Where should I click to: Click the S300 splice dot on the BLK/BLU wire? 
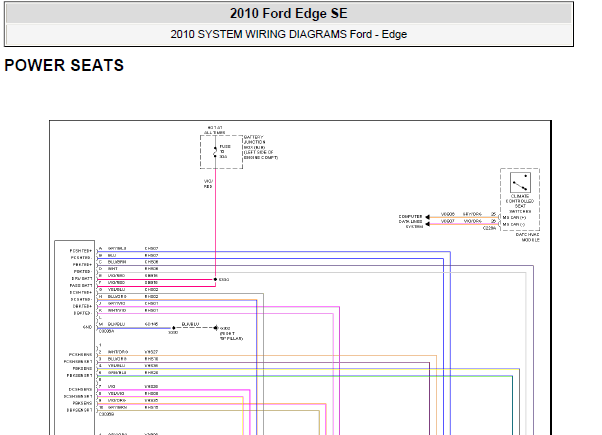[174, 328]
